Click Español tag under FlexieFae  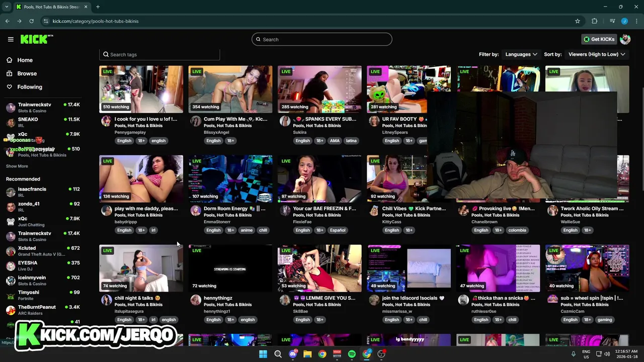pyautogui.click(x=338, y=230)
